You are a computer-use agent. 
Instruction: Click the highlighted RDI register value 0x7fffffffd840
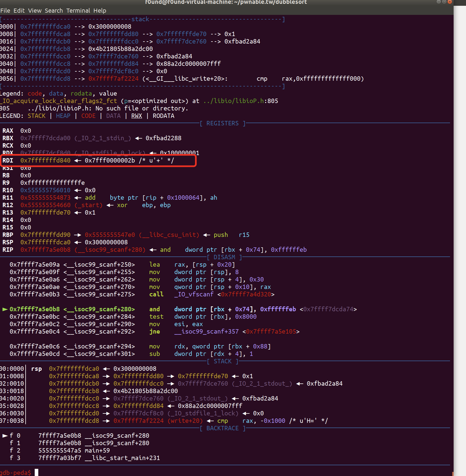(x=45, y=160)
